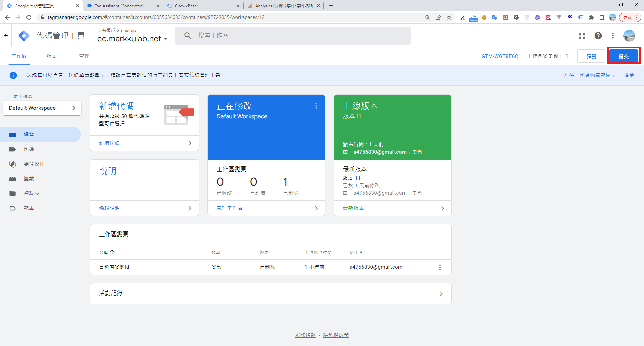Sort the table by the 名稱 column
644x346 pixels.
tap(104, 252)
